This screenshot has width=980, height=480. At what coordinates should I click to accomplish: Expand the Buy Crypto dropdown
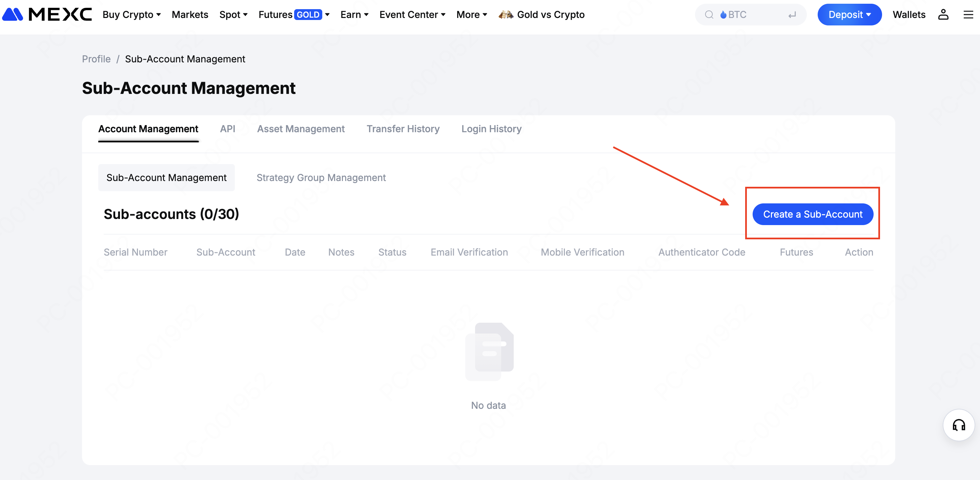pos(131,15)
